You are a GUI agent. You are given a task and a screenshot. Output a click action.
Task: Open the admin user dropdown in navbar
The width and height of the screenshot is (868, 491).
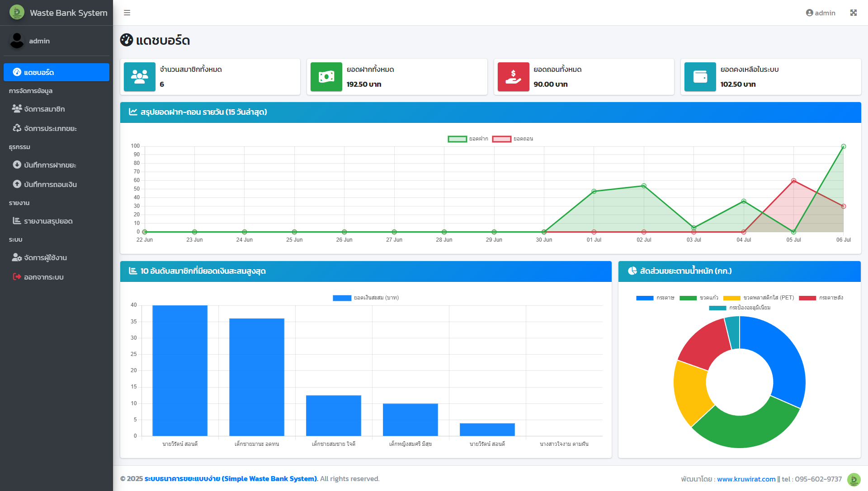pos(821,13)
